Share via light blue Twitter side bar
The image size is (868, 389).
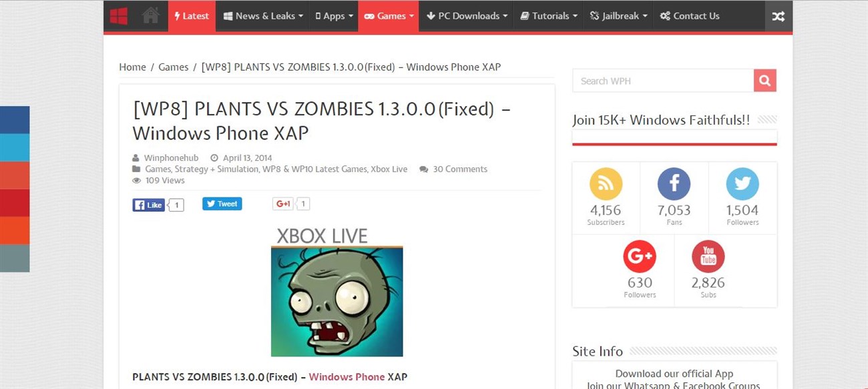tap(15, 147)
